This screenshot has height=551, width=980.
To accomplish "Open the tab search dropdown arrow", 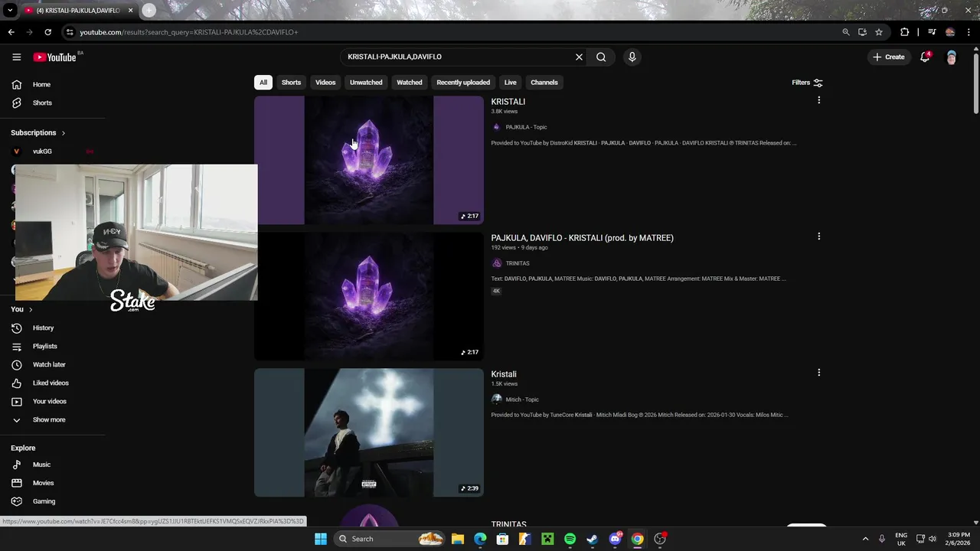I will [10, 11].
